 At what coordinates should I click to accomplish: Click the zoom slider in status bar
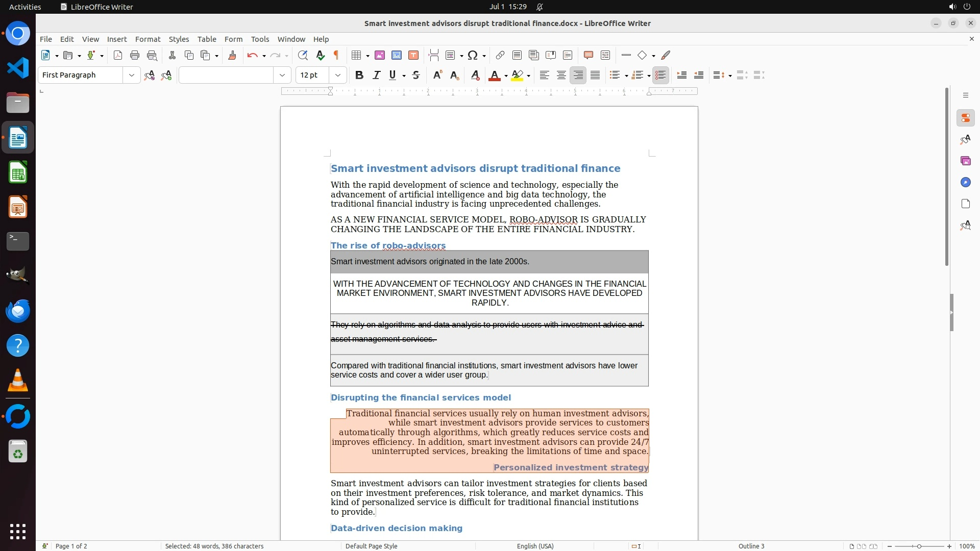pyautogui.click(x=919, y=546)
